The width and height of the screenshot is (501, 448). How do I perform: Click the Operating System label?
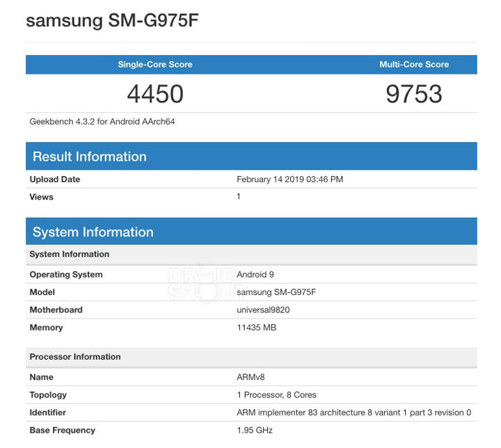coord(66,275)
